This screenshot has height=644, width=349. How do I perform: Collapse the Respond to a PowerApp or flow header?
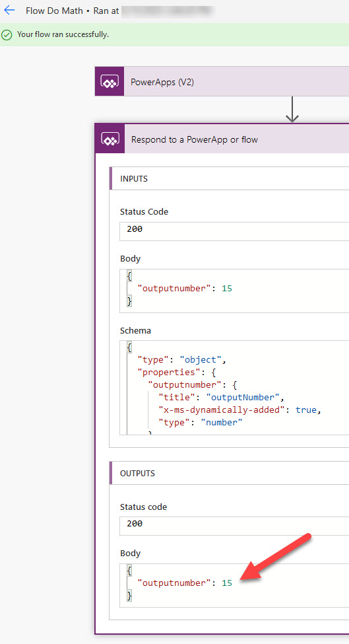click(x=222, y=139)
